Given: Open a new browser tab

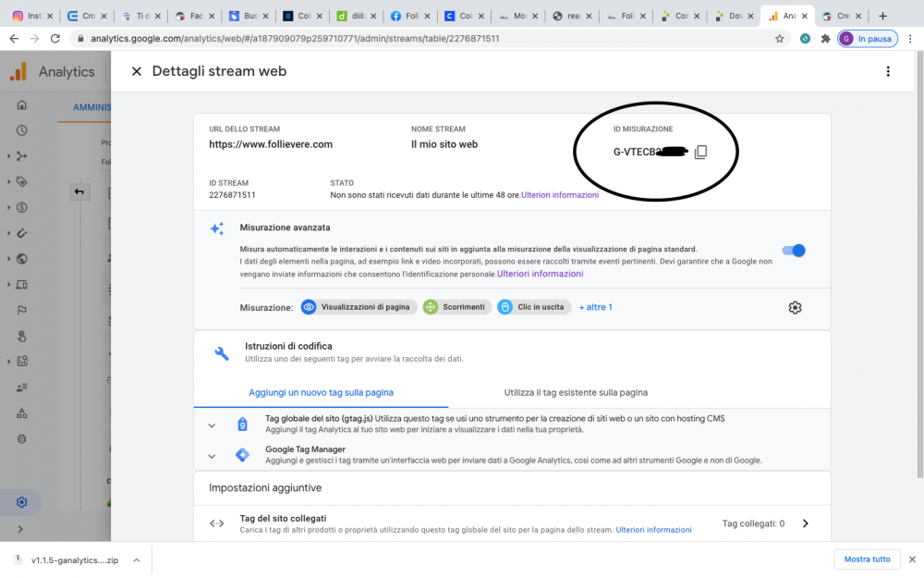Looking at the screenshot, I should [882, 16].
